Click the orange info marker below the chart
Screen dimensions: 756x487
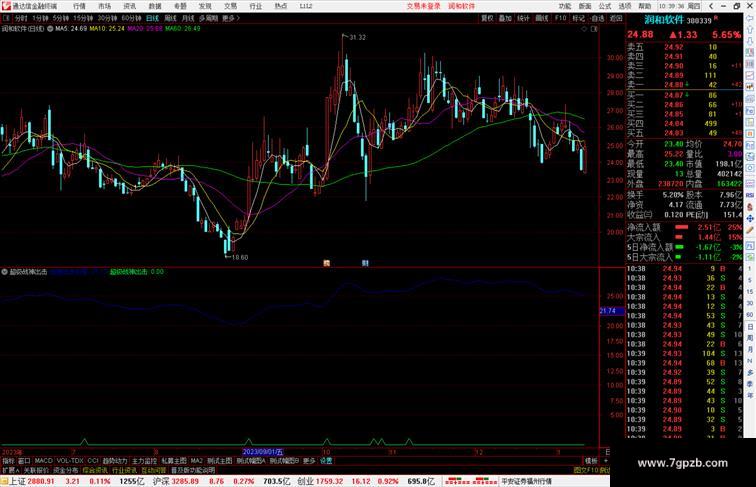(326, 263)
